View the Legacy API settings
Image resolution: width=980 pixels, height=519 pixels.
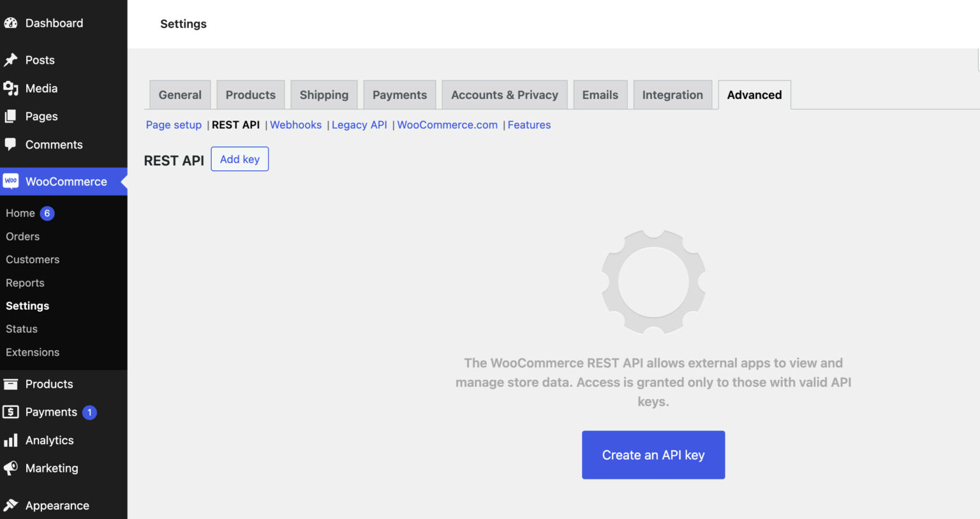point(359,124)
